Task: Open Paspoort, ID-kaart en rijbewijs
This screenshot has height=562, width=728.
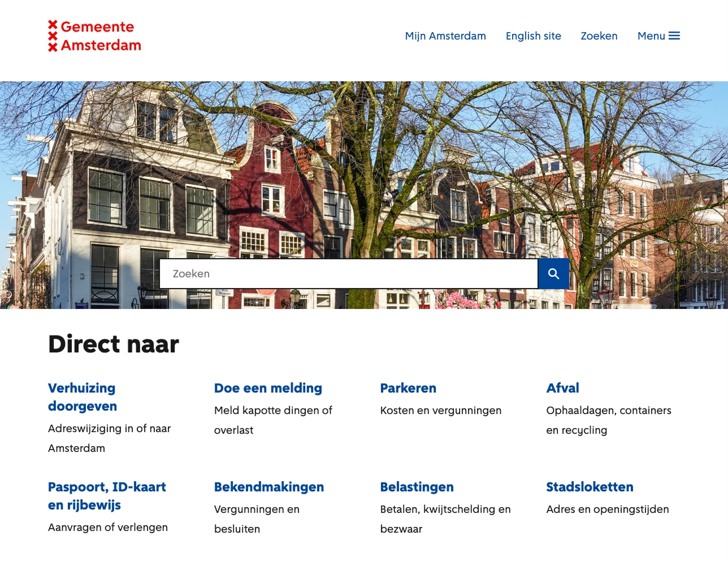Action: (107, 496)
